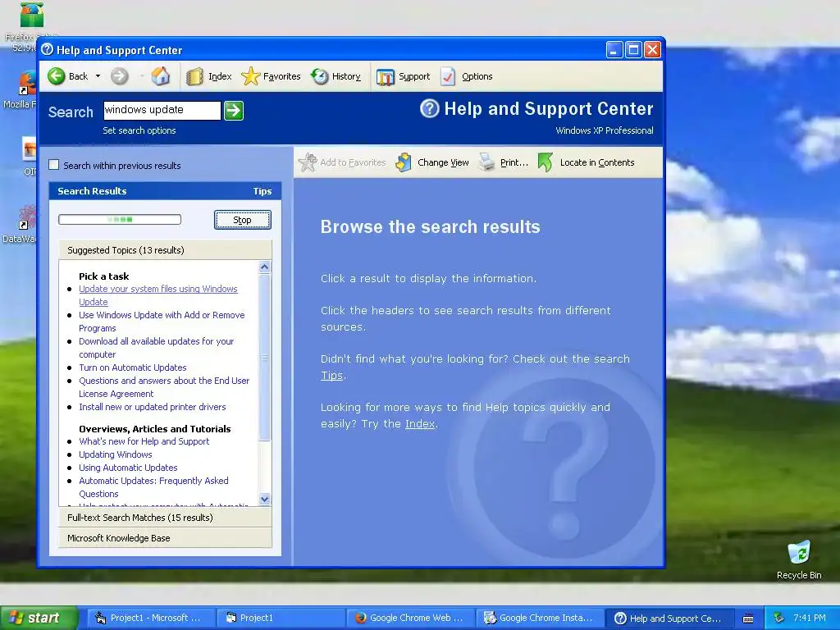
Task: Open Use Windows Update with Add or Remove Programs
Action: tap(162, 322)
